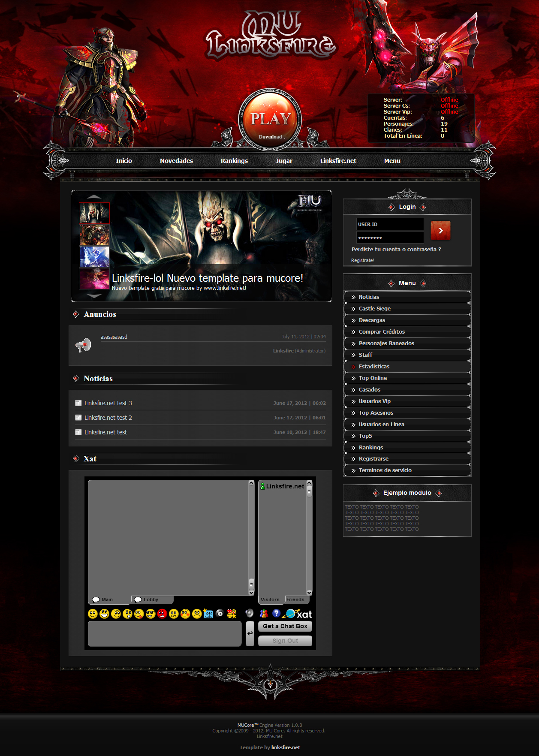
Task: Click the chat message input box
Action: [165, 634]
